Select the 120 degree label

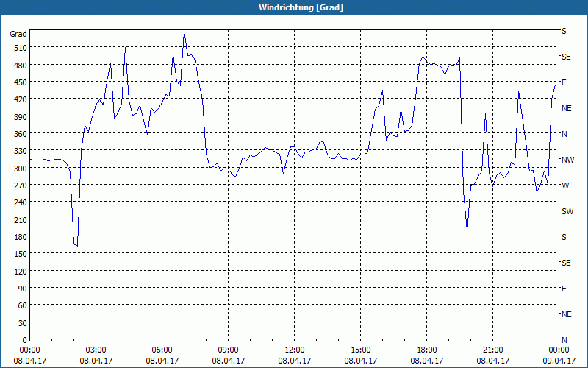click(x=21, y=271)
